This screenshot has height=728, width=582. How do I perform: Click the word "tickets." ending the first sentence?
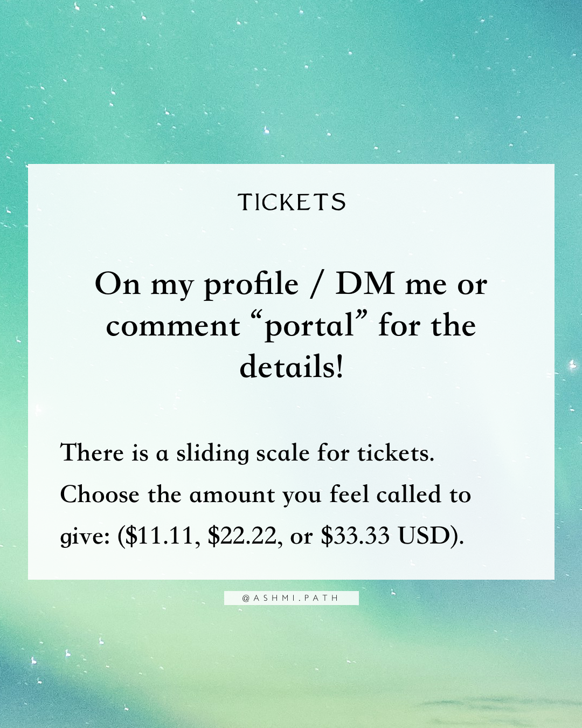click(x=396, y=453)
